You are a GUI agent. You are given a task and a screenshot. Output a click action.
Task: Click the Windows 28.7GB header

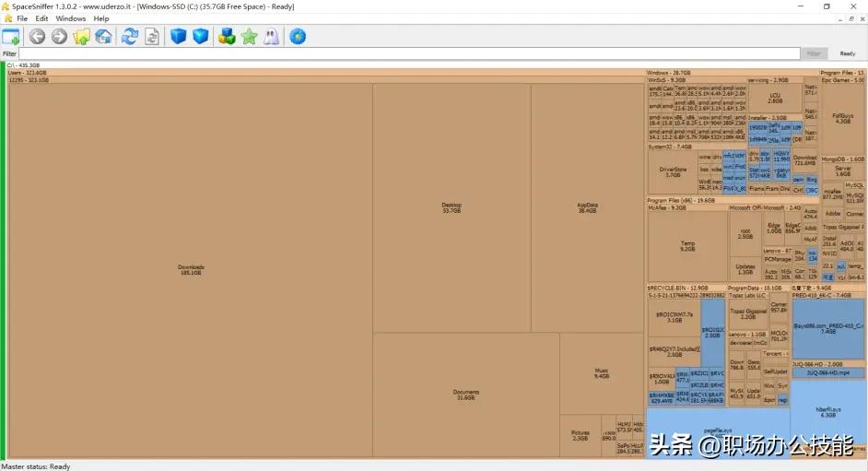click(x=733, y=73)
